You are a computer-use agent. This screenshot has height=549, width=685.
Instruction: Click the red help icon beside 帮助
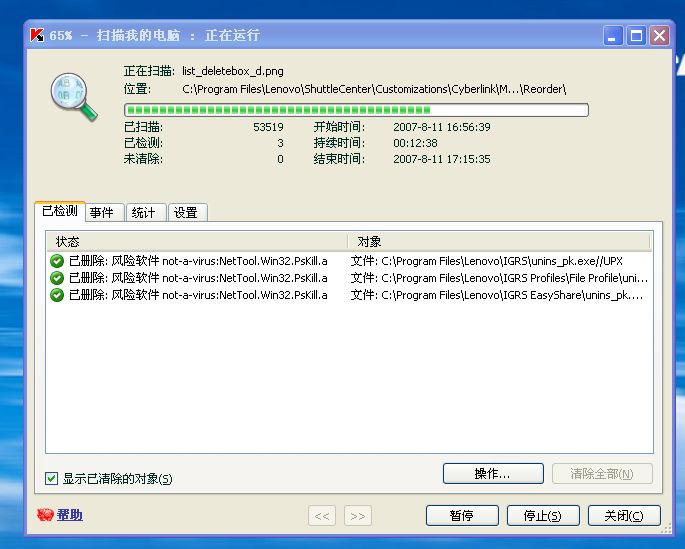[x=45, y=515]
